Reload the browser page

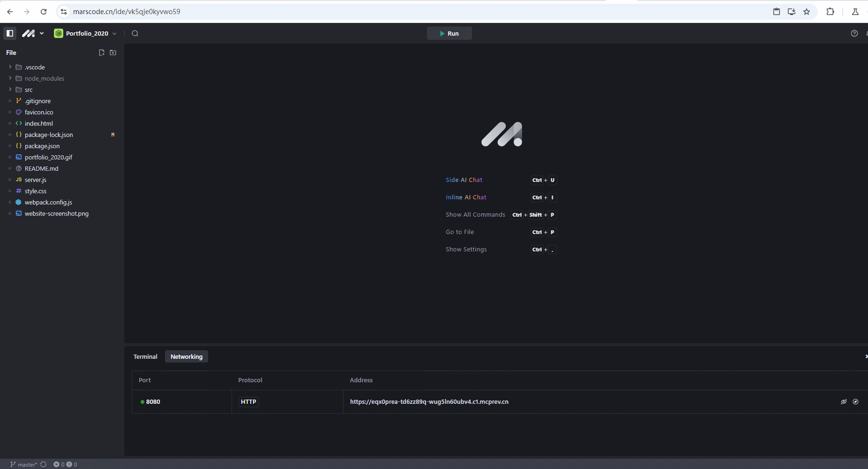(x=44, y=12)
